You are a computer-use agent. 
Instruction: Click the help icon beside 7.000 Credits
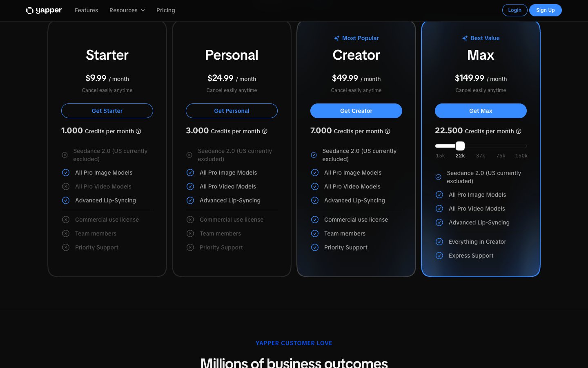388,131
